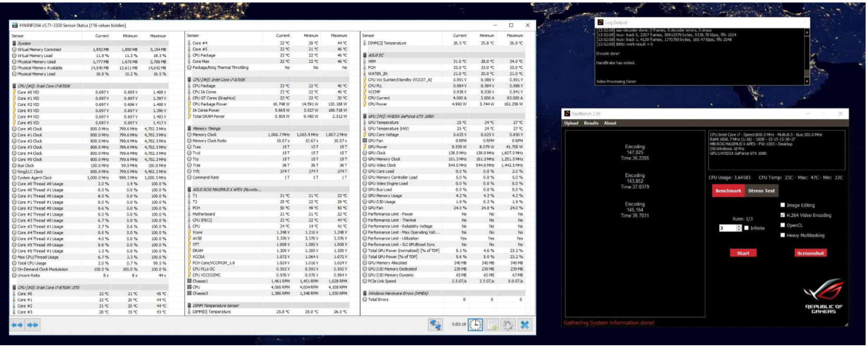Click the power icon beside IA Cores Power

point(190,110)
